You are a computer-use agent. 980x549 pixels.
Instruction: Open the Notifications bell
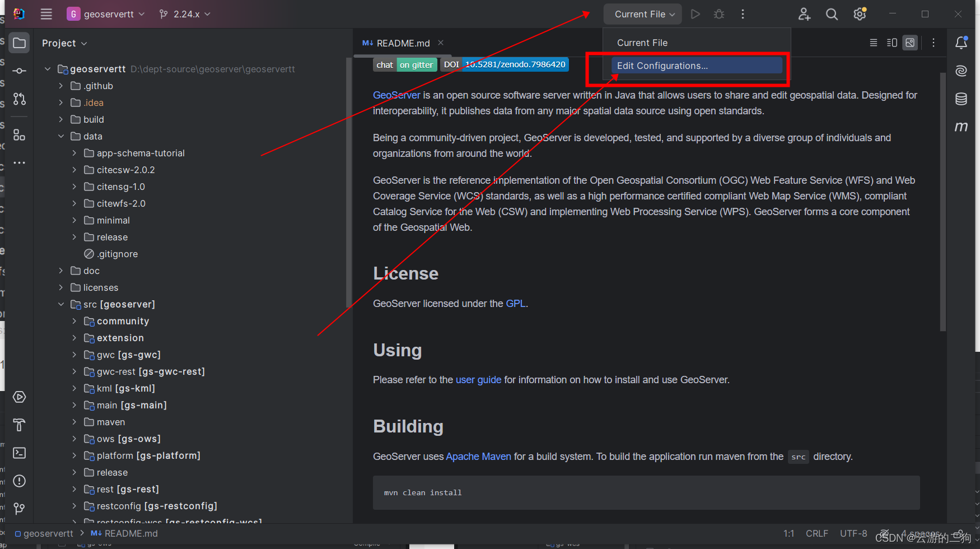pyautogui.click(x=962, y=43)
